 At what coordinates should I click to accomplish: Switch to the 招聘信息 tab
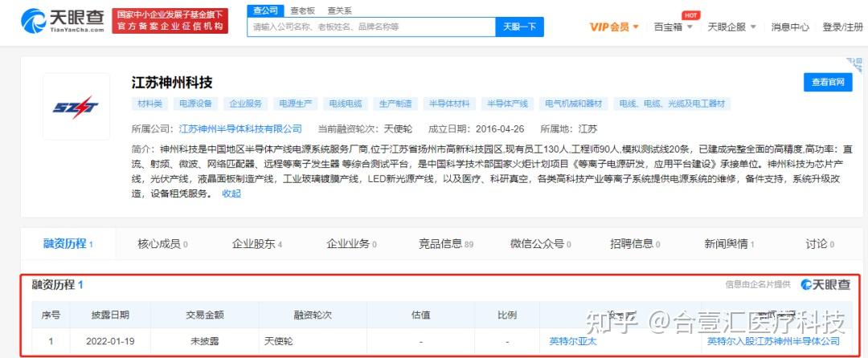(635, 244)
